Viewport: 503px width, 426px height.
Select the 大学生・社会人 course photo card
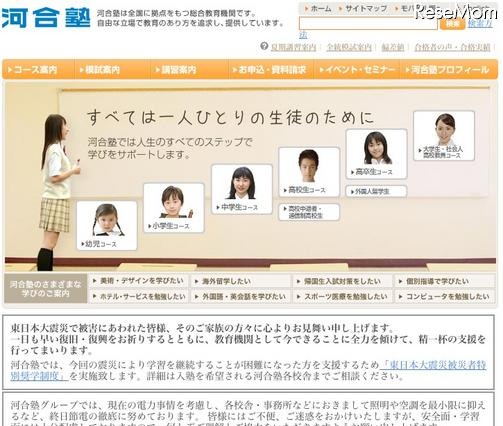pos(444,136)
